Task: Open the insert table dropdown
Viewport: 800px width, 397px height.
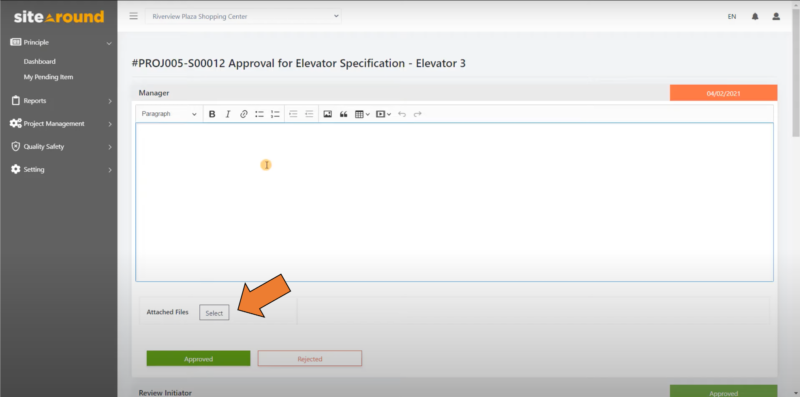Action: pyautogui.click(x=362, y=114)
